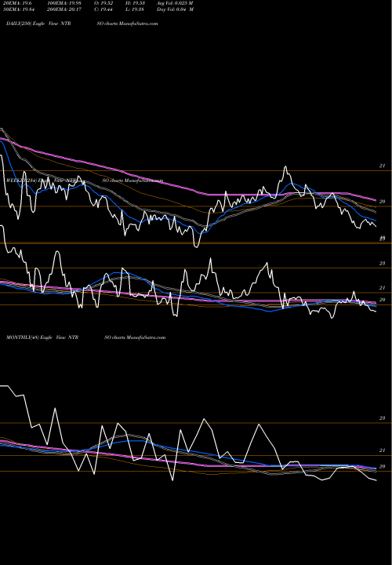The width and height of the screenshot is (392, 565).
Task: Click the 21 price label on monthly chart
Action: click(382, 450)
